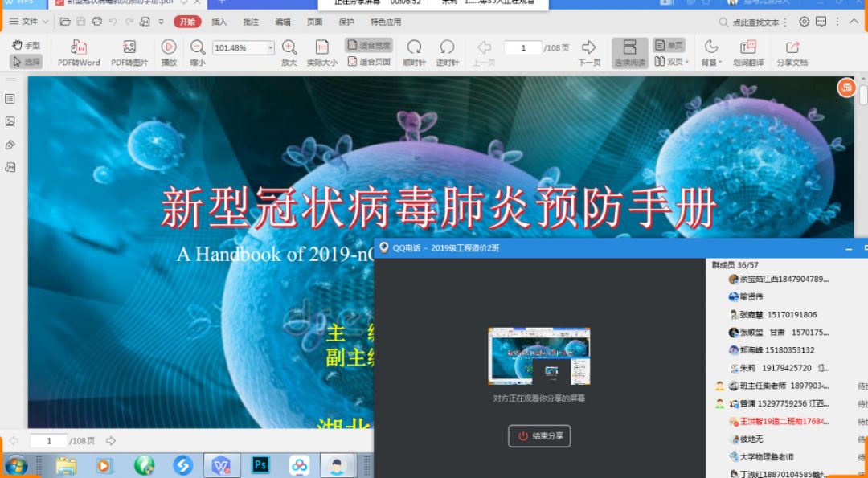Screen dimensions: 868x478
Task: Toggle continuous reading (连续阅读)
Action: (x=630, y=53)
